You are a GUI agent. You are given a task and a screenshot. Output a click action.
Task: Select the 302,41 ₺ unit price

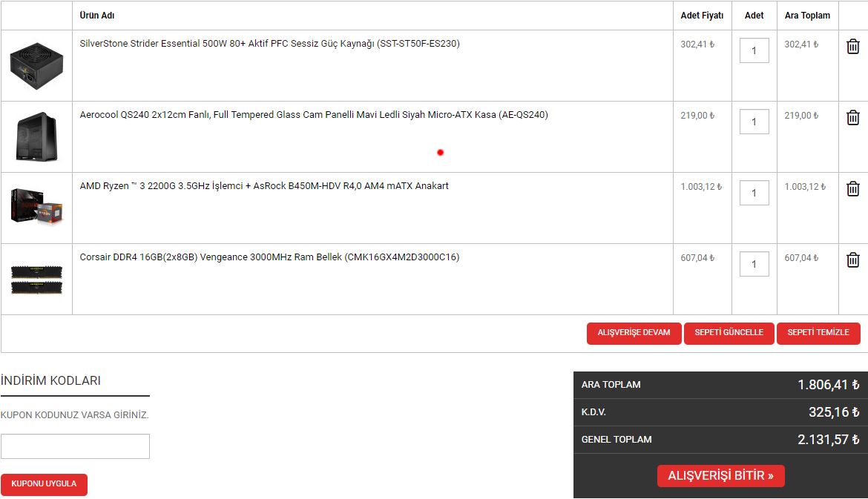[x=697, y=44]
